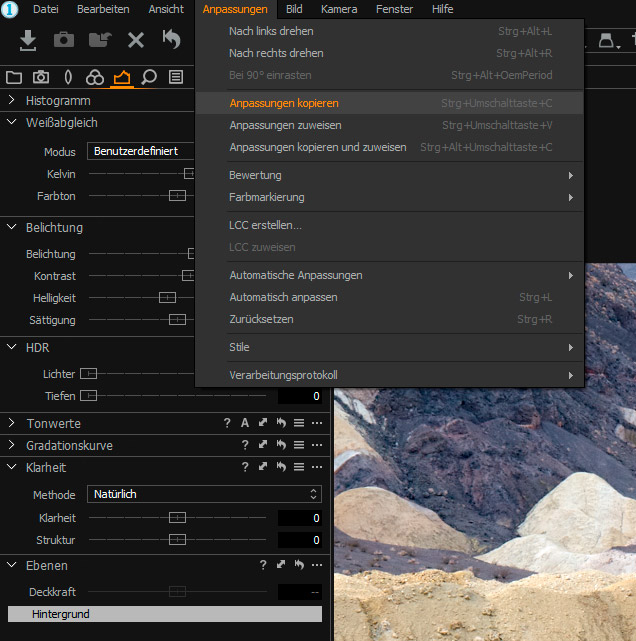This screenshot has width=636, height=641.
Task: Collapse the Belichtung panel
Action: [11, 227]
